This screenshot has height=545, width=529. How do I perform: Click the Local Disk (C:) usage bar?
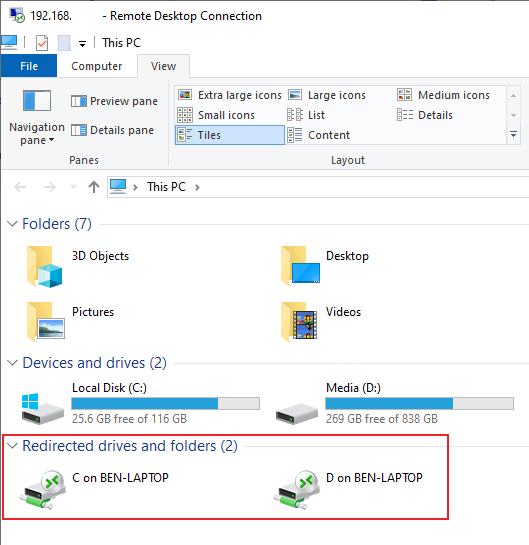[165, 404]
